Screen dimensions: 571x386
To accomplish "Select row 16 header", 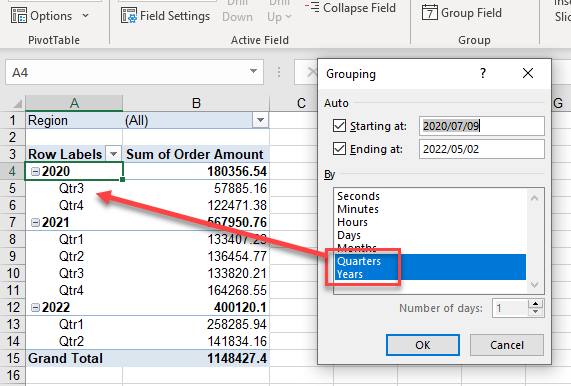I will click(12, 375).
